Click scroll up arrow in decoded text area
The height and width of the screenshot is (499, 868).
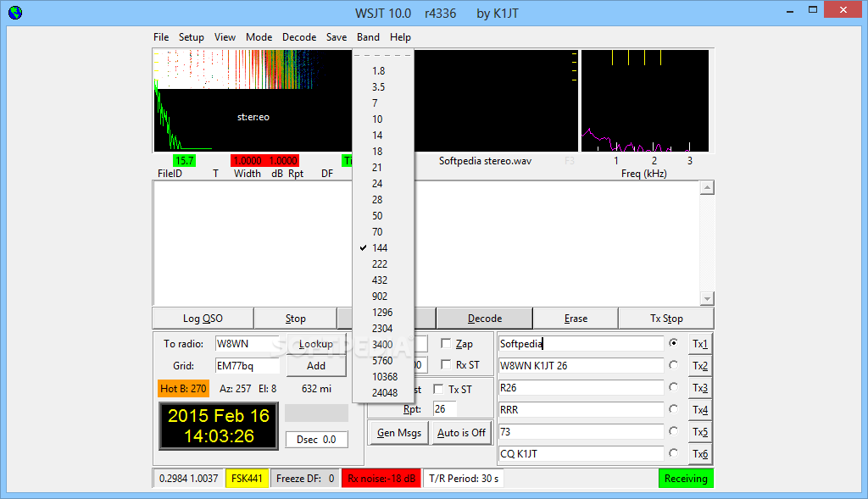[707, 188]
